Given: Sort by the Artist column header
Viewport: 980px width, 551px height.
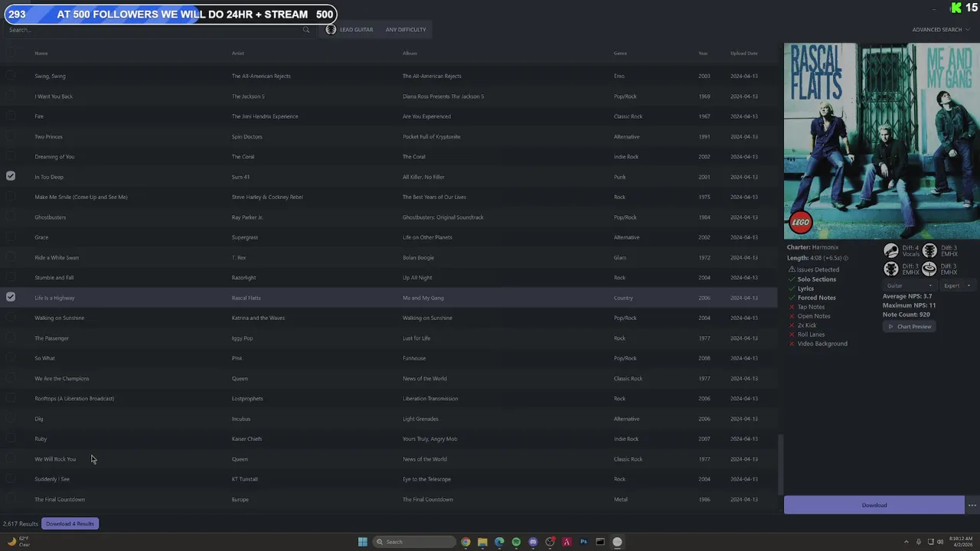Looking at the screenshot, I should pyautogui.click(x=238, y=54).
